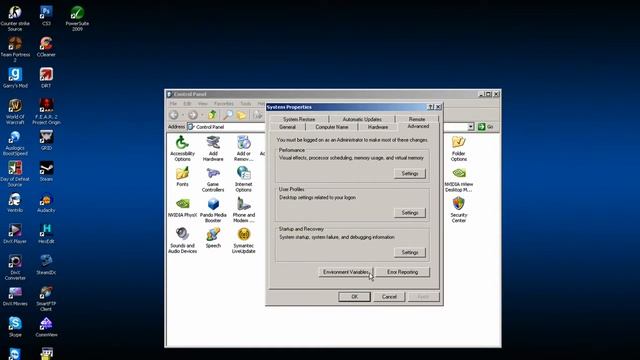
Task: Click the Forward arrow in Control Panel toolbar
Action: (193, 115)
